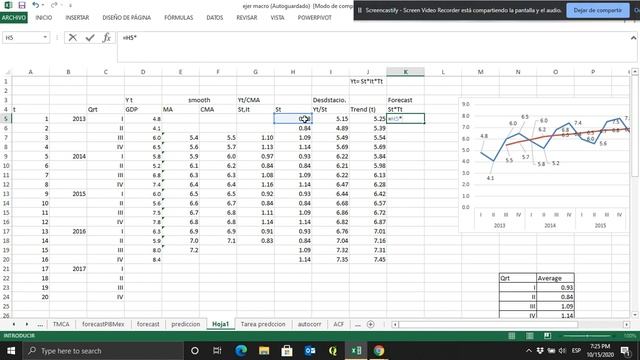Open Insert Function fx button
The height and width of the screenshot is (360, 640).
(107, 38)
